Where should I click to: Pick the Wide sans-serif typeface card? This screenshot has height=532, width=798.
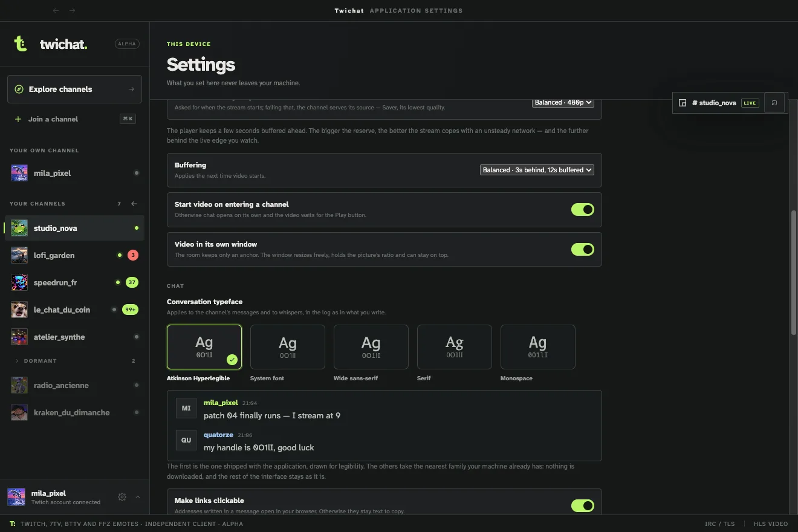[371, 347]
